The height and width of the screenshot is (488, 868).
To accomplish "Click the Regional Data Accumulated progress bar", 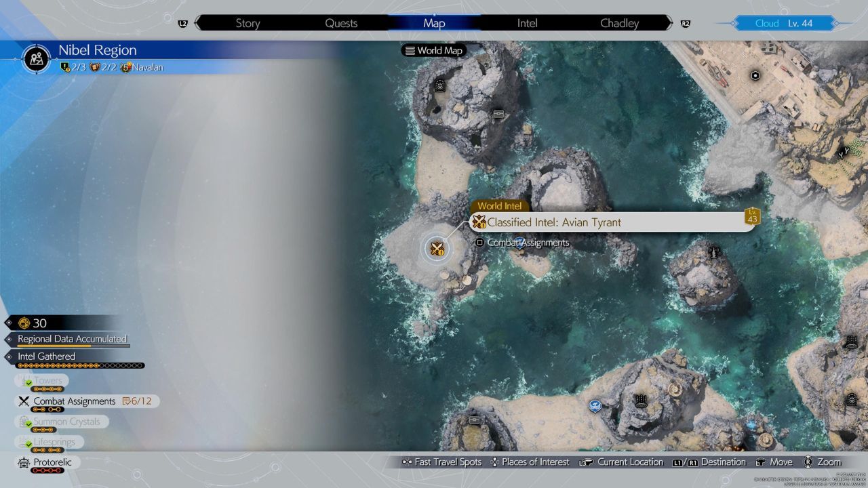I will click(73, 346).
